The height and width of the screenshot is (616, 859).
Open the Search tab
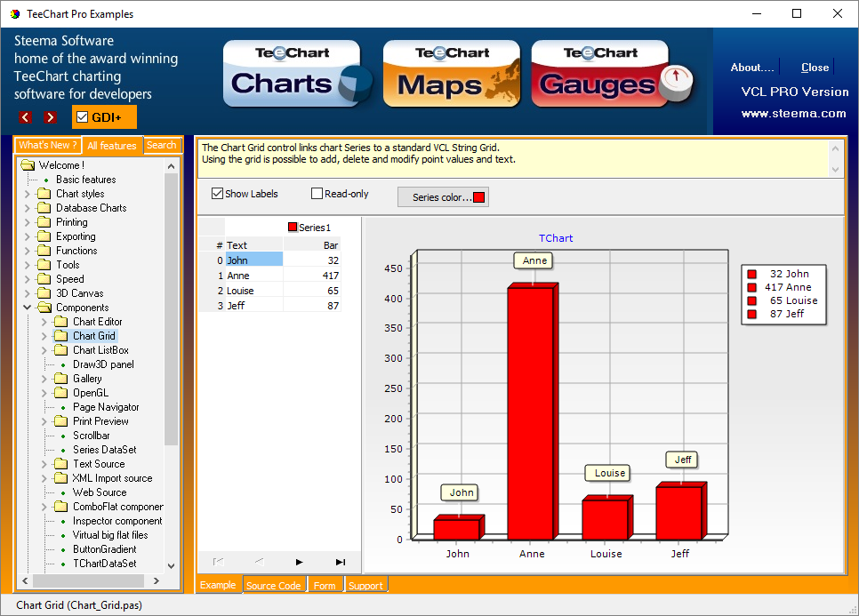(x=162, y=145)
